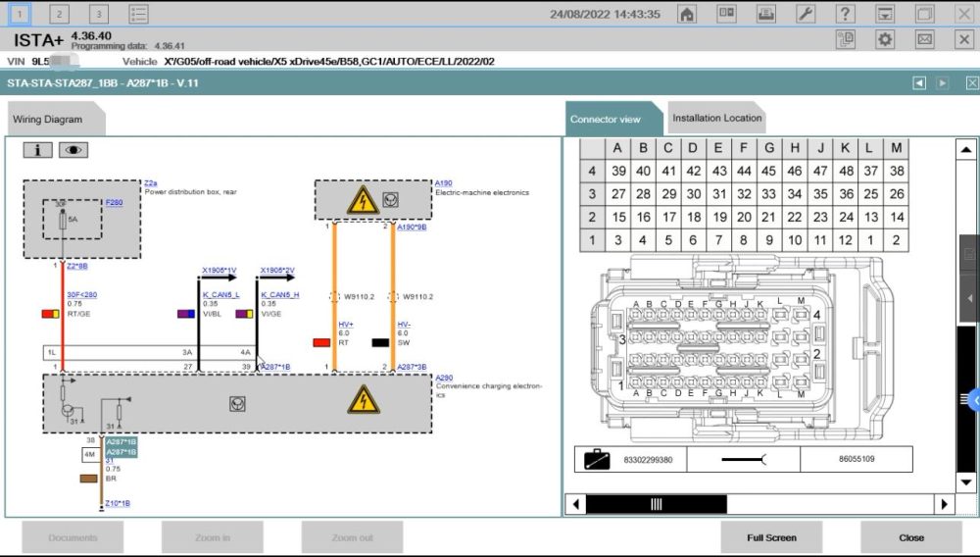
Task: Open X1905*2V connector link
Action: tap(277, 270)
